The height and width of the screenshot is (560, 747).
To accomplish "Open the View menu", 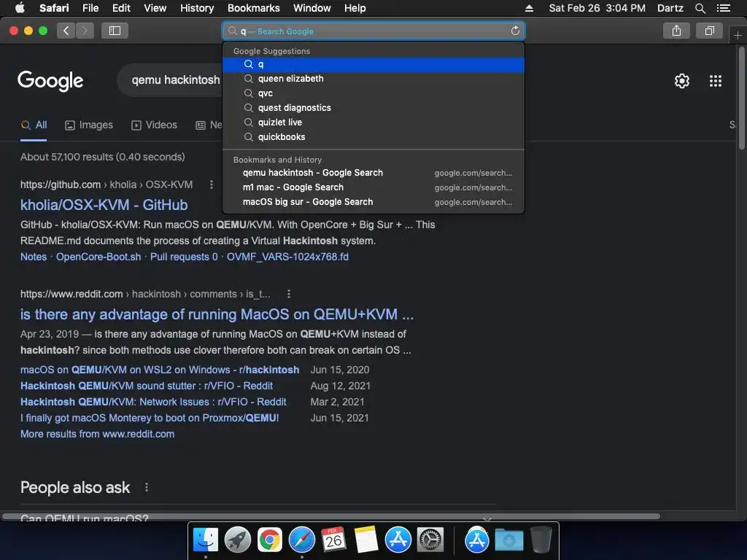I will tap(155, 8).
